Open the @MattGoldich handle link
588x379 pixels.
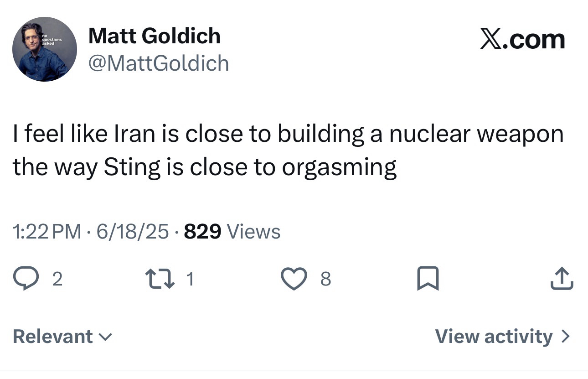(158, 63)
